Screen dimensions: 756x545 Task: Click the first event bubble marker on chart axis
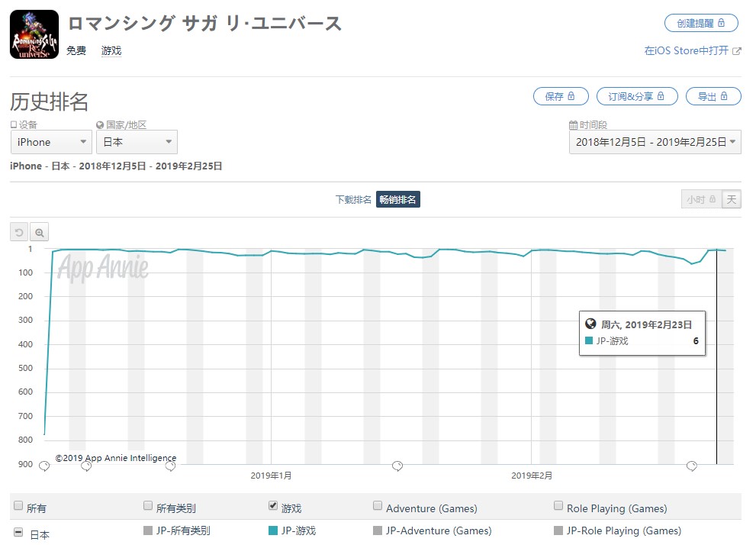pos(44,466)
